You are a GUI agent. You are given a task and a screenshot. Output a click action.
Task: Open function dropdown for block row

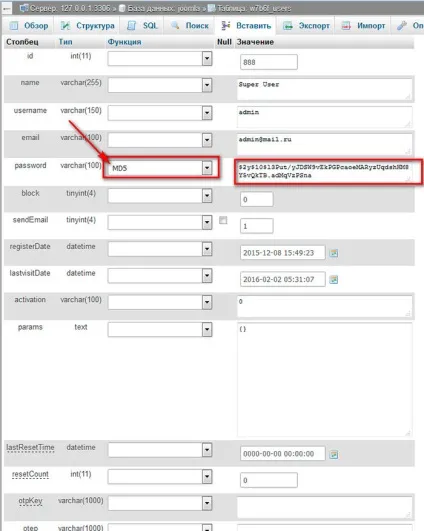160,195
